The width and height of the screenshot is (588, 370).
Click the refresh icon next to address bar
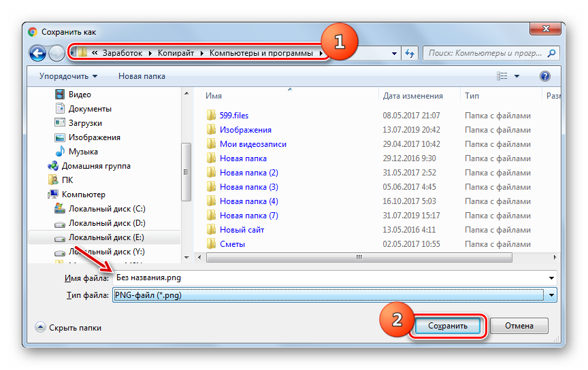coord(410,53)
